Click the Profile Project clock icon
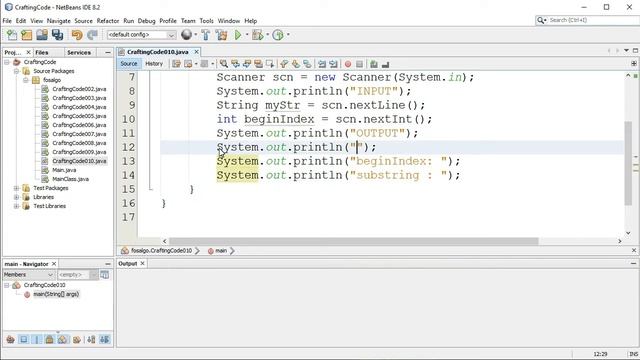The image size is (640, 360). tap(278, 35)
